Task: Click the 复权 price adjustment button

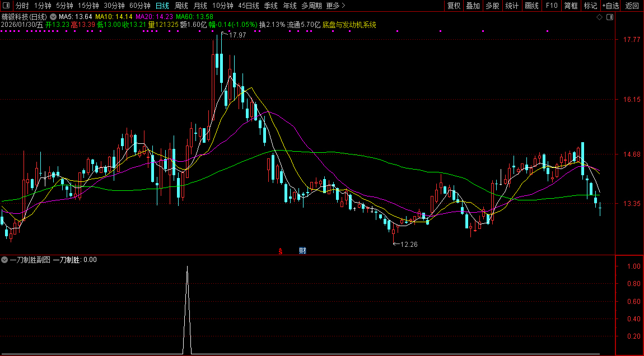Action: pyautogui.click(x=454, y=6)
